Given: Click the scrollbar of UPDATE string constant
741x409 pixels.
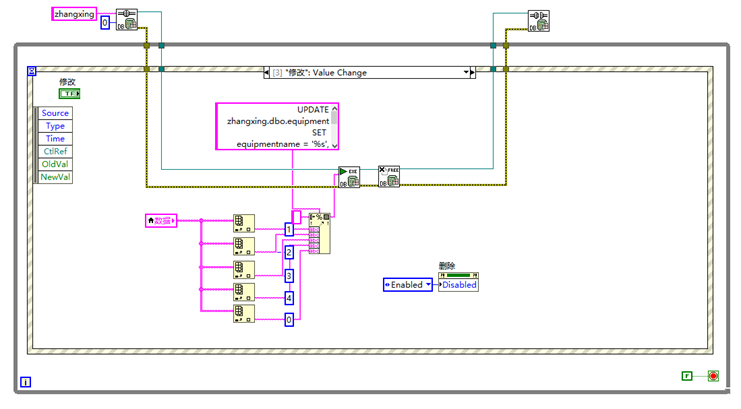Looking at the screenshot, I should point(335,127).
